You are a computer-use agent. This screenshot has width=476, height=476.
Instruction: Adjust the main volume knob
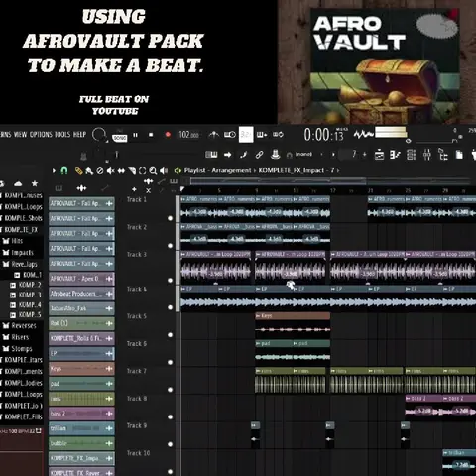coord(98,135)
